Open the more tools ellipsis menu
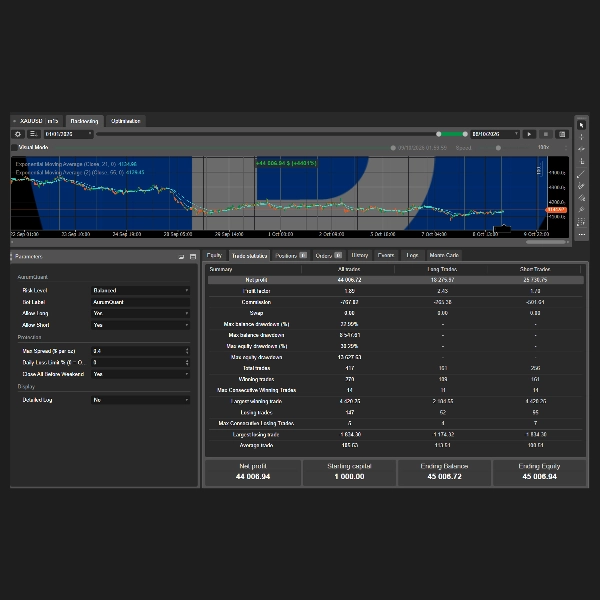Screen dimensions: 600x600 pyautogui.click(x=581, y=234)
